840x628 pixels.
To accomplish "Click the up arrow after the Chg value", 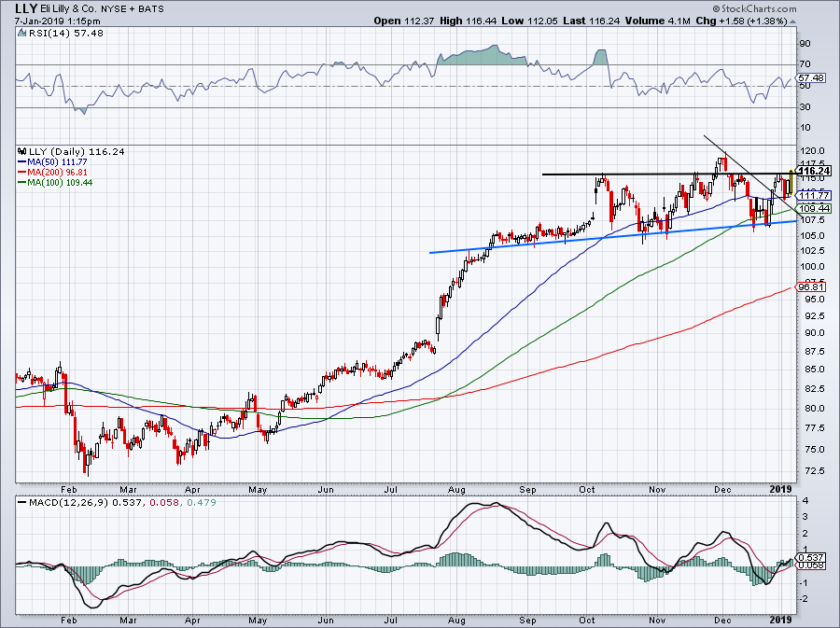I will point(792,21).
